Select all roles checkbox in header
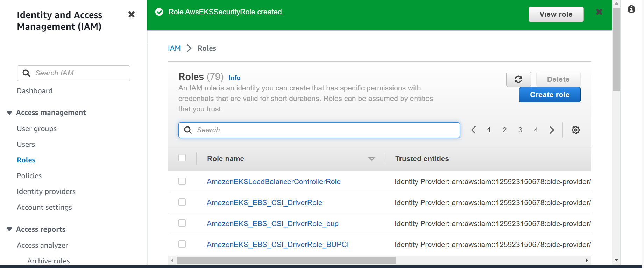The width and height of the screenshot is (644, 268). (x=182, y=158)
